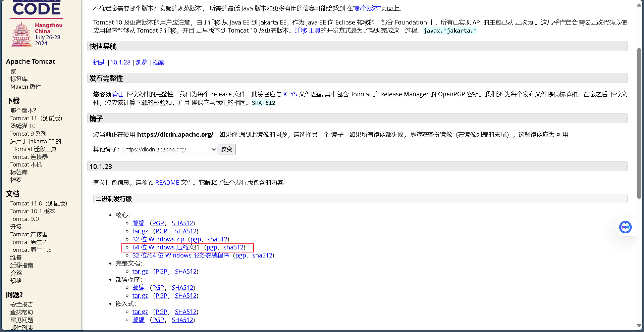This screenshot has width=644, height=332.
Task: Open 迁移指南 in the sidebar
Action: [22, 266]
